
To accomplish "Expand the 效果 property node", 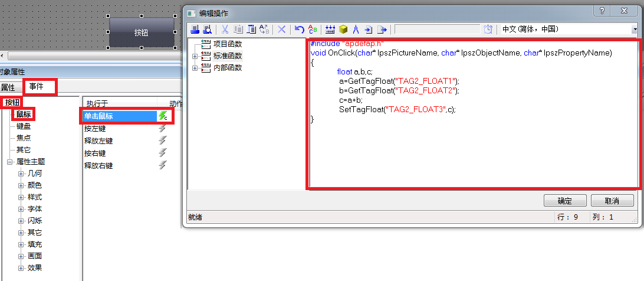I will pyautogui.click(x=21, y=268).
